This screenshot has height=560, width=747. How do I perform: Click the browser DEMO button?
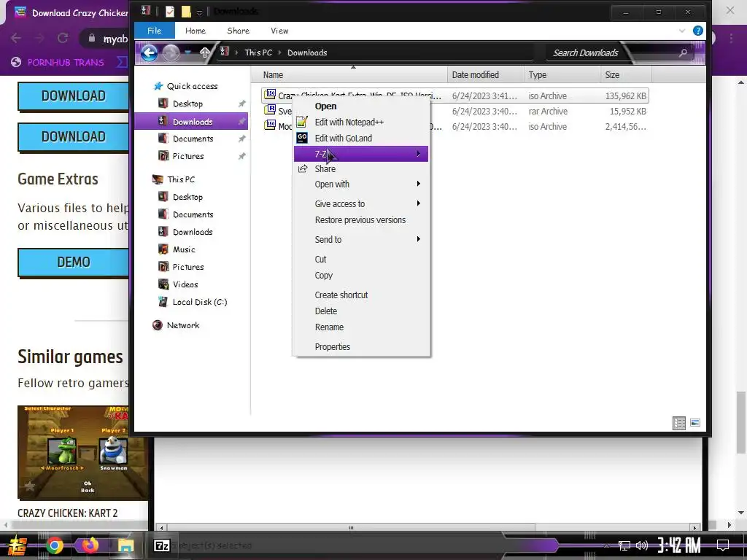[x=74, y=262]
